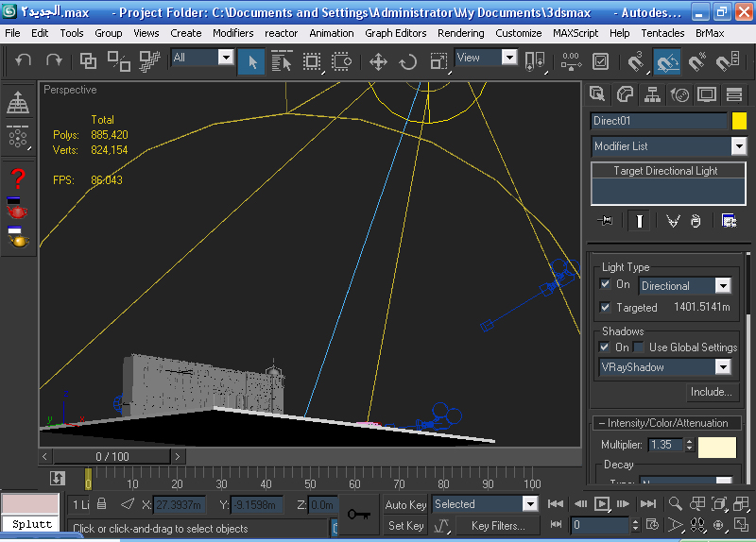Activate Select and Rotate tool
This screenshot has height=542, width=756.
(x=408, y=61)
